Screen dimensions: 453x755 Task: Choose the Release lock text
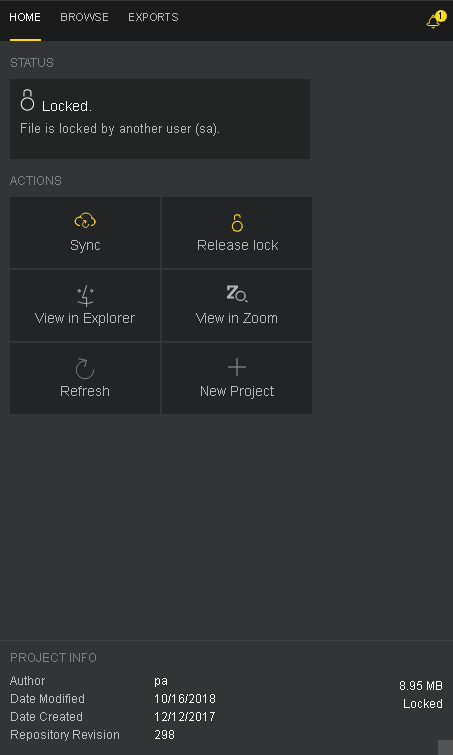pos(237,245)
